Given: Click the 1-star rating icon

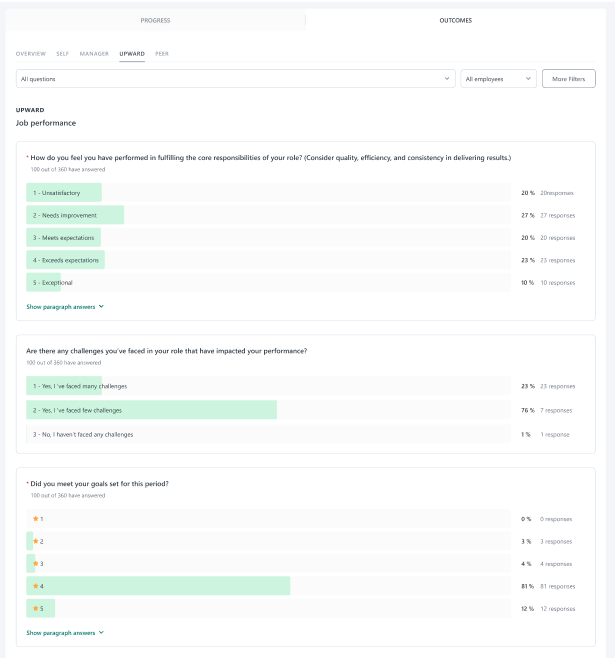Looking at the screenshot, I should point(36,519).
